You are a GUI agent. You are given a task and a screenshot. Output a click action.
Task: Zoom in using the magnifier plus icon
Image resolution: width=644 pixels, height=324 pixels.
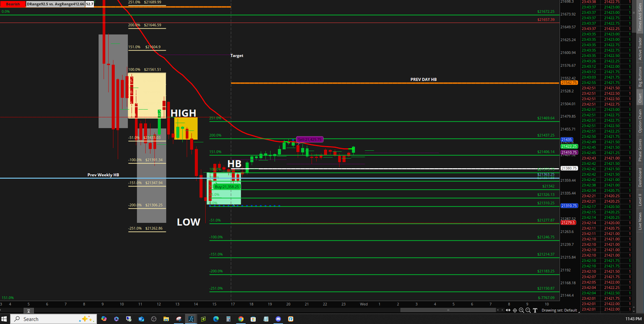click(521, 310)
